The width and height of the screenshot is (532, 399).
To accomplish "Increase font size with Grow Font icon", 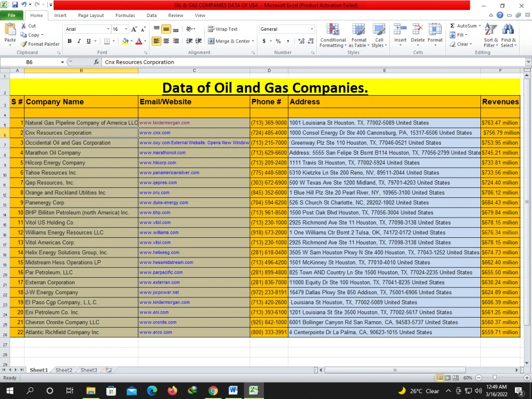I will tap(134, 29).
